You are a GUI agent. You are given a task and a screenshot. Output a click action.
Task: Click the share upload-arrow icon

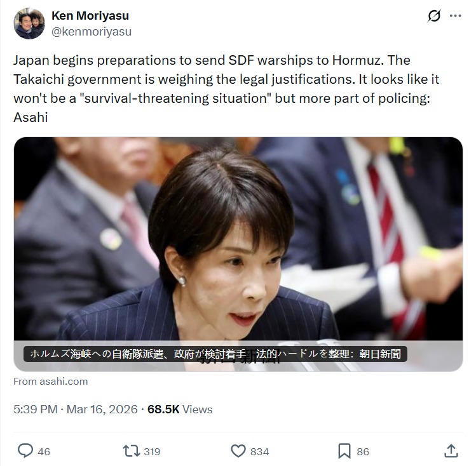pos(451,451)
